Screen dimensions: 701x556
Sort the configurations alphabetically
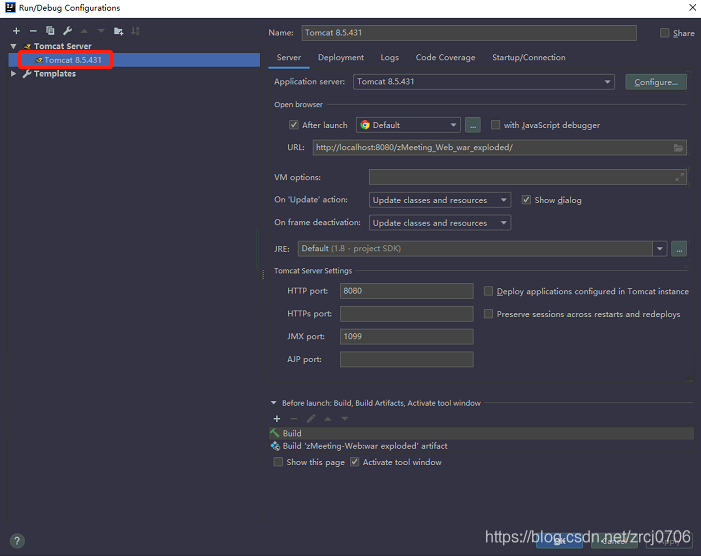tap(135, 31)
